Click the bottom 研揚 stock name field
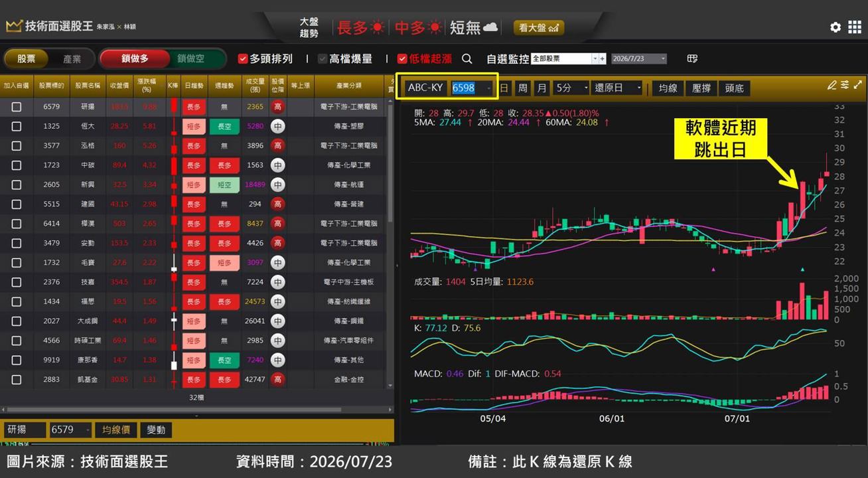Viewport: 868px width, 478px height. [x=25, y=430]
